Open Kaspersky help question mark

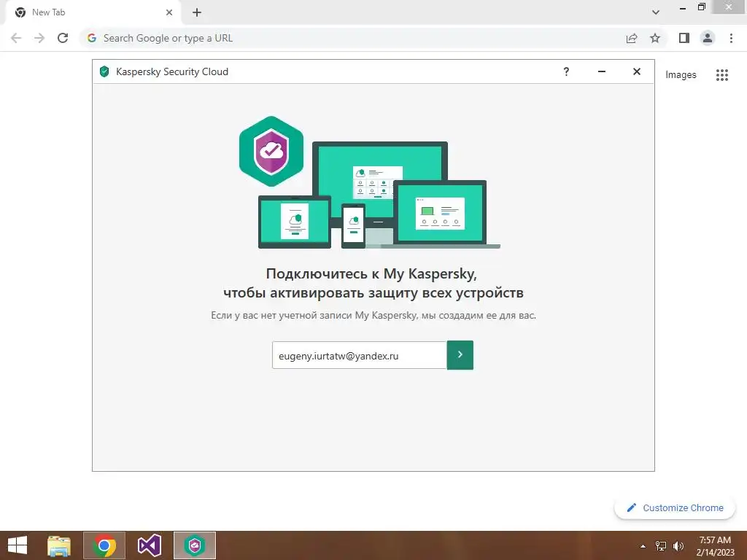[566, 71]
